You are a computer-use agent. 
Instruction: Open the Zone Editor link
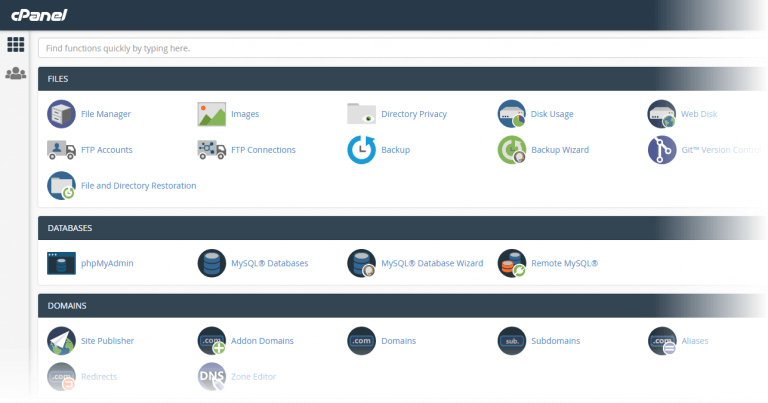pyautogui.click(x=254, y=377)
